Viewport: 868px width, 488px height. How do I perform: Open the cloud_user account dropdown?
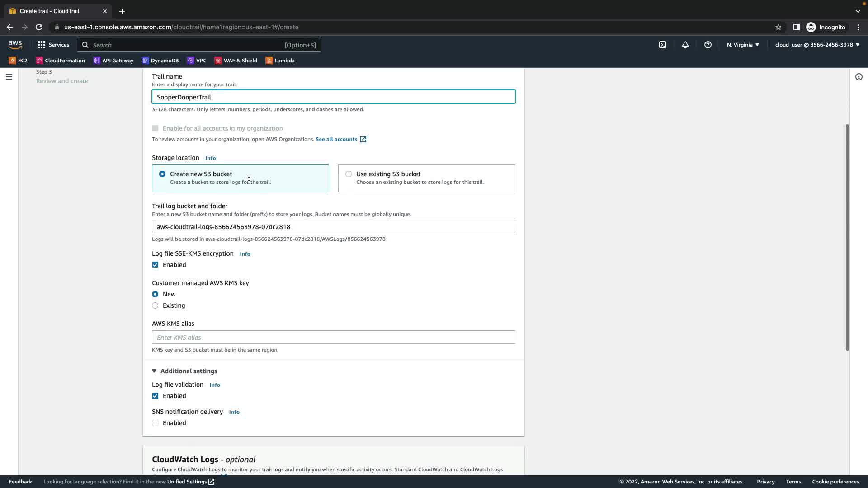click(x=817, y=45)
